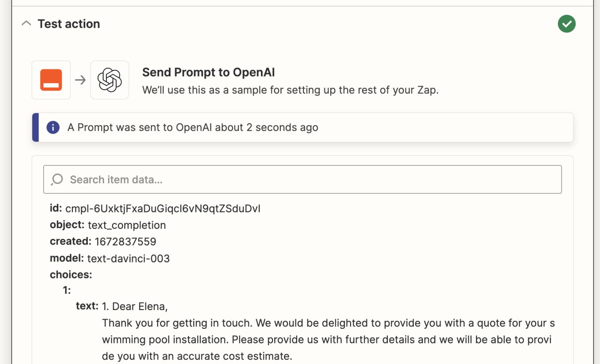Click the Dear Elena response line
The image size is (600, 364).
click(135, 307)
